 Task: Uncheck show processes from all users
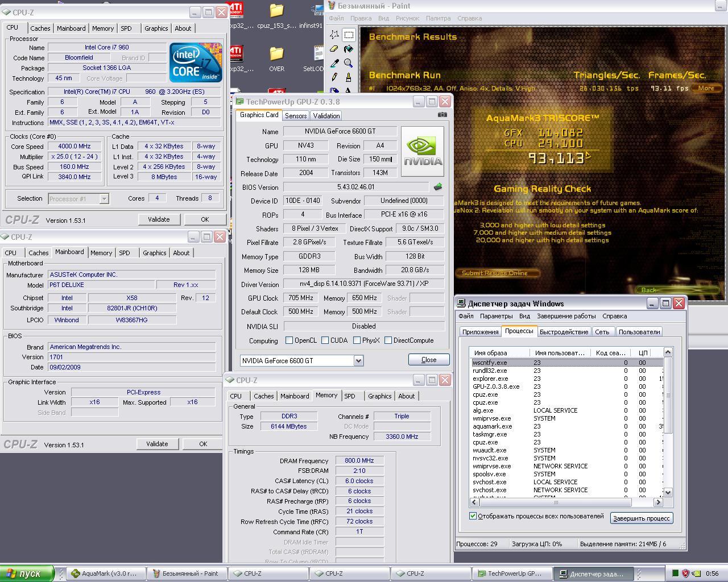(x=473, y=516)
